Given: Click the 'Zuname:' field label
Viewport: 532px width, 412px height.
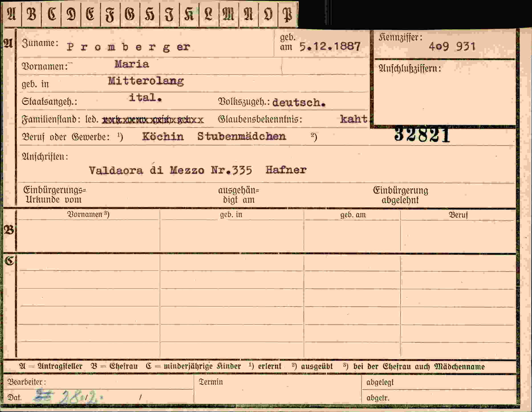Looking at the screenshot, I should [x=40, y=43].
